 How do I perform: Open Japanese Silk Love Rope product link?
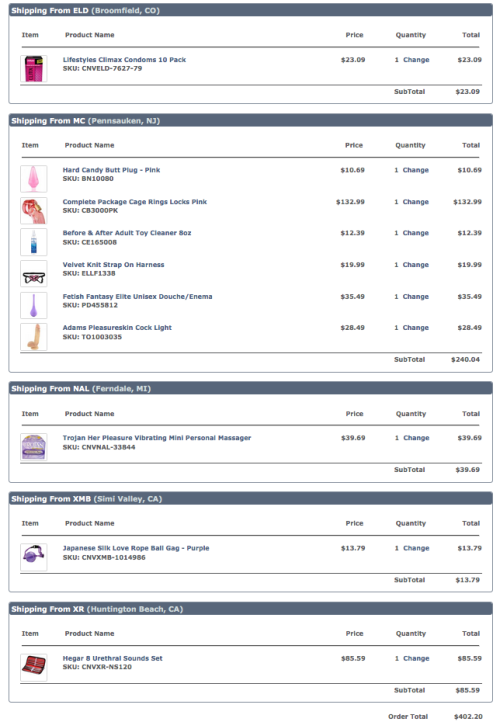136,548
